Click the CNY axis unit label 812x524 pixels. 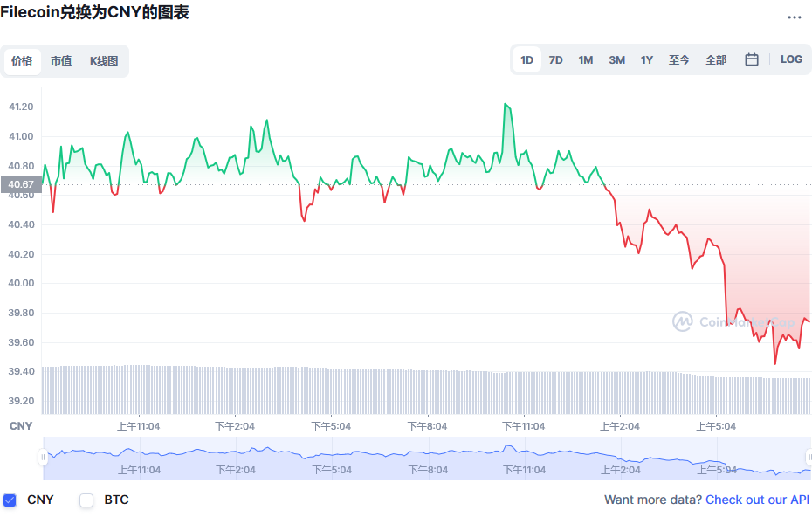21,426
